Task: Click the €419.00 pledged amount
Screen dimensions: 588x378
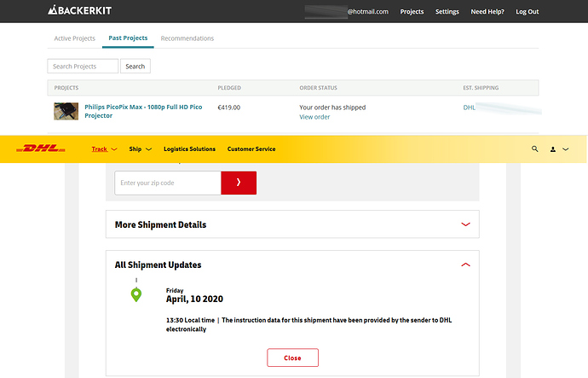Action: pyautogui.click(x=228, y=108)
